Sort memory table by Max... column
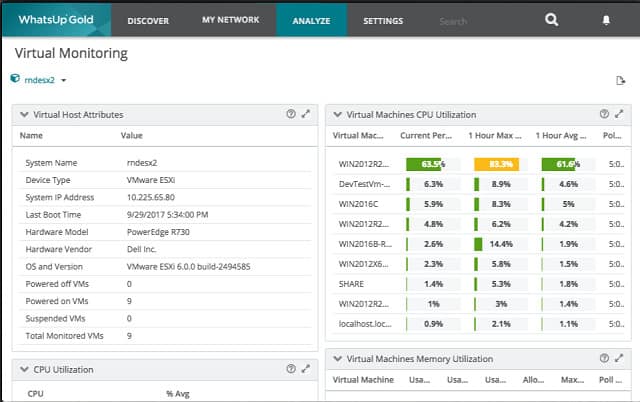This screenshot has width=640, height=402. click(x=572, y=380)
